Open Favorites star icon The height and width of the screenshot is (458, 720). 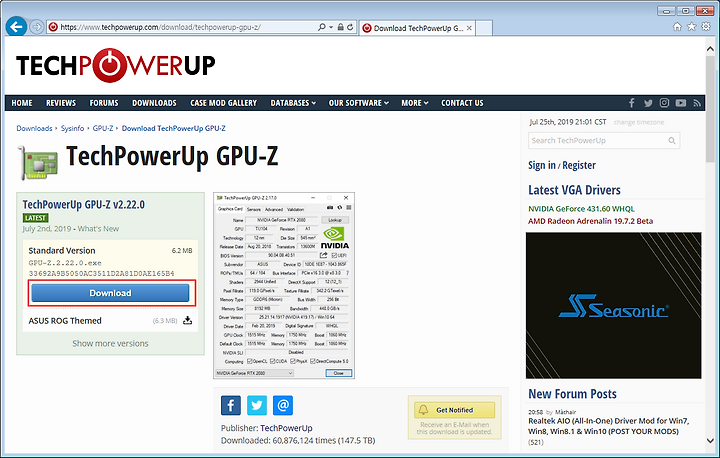pos(692,27)
